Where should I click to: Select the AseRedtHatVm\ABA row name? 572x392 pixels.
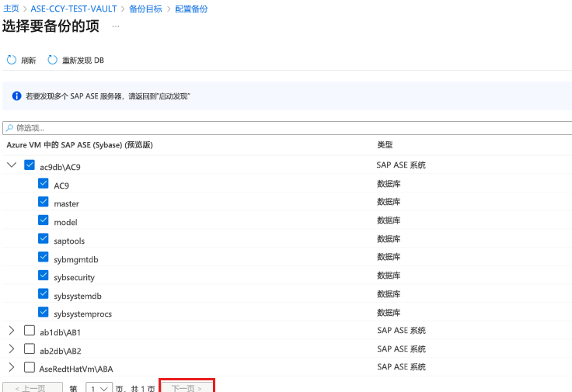[x=76, y=369]
